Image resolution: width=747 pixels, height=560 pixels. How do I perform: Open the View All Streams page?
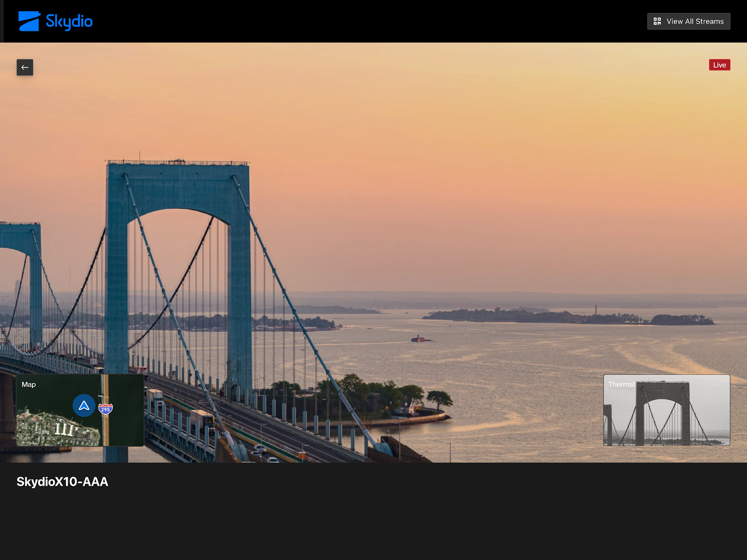coord(688,21)
